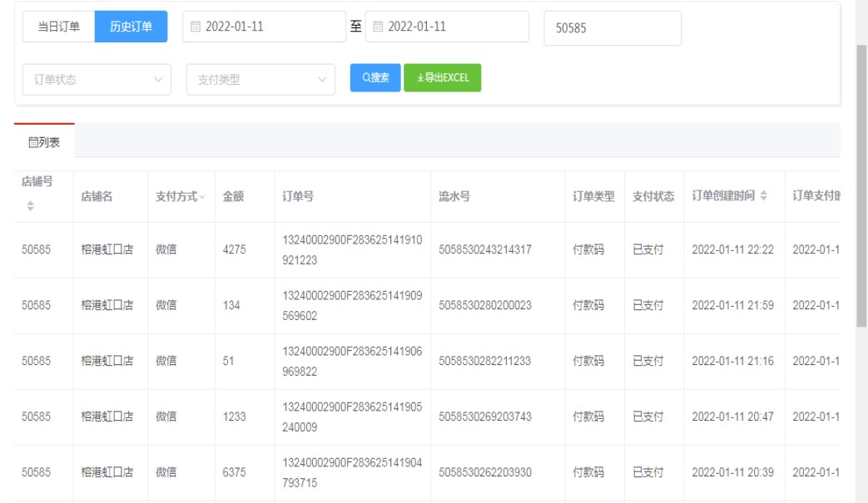Click sort arrows beside 订单创建时间 header
The height and width of the screenshot is (503, 868).
click(x=764, y=196)
